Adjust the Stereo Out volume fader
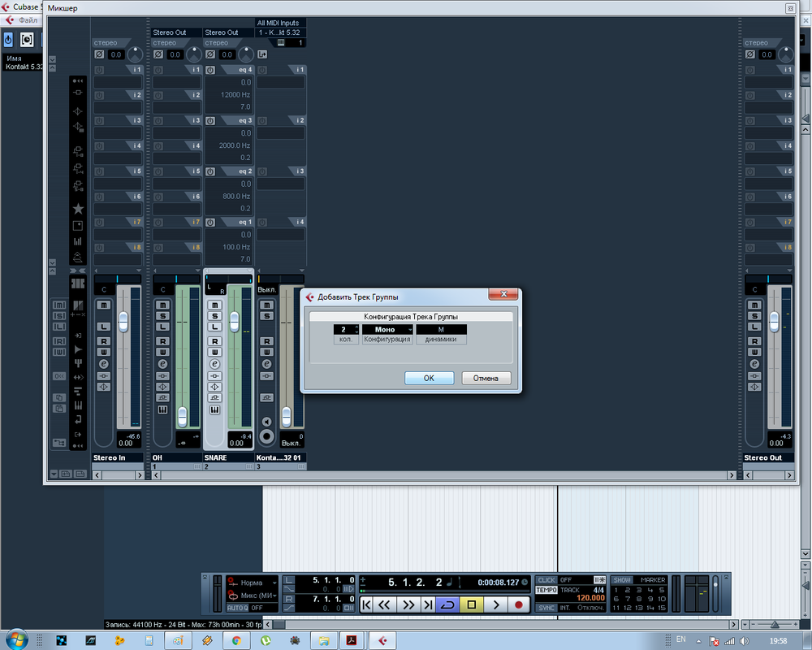812x650 pixels. pyautogui.click(x=774, y=322)
